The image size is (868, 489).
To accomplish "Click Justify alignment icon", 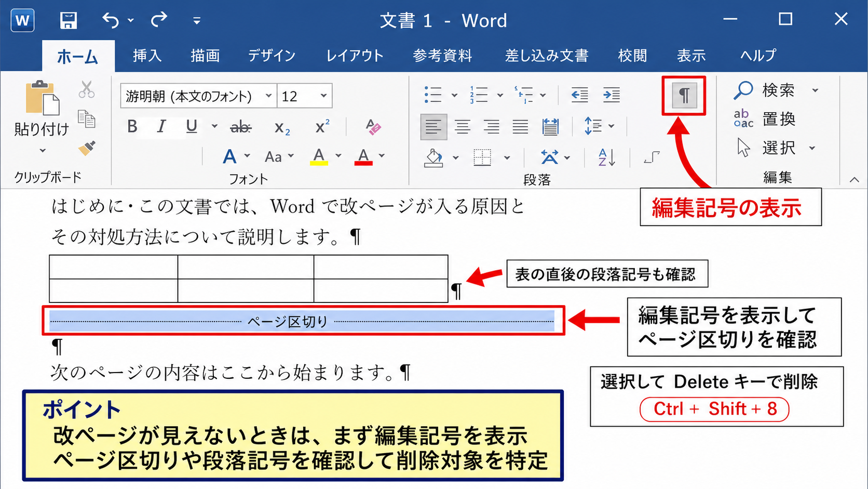I will coord(520,127).
